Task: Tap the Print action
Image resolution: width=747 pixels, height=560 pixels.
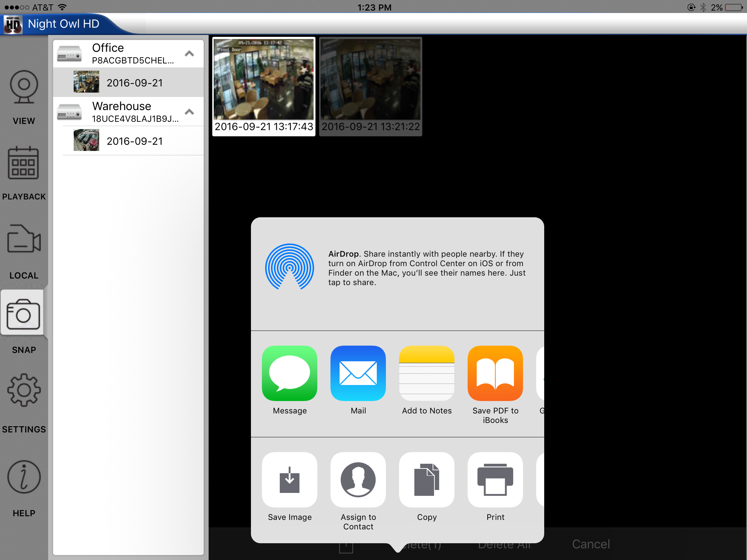Action: [495, 486]
